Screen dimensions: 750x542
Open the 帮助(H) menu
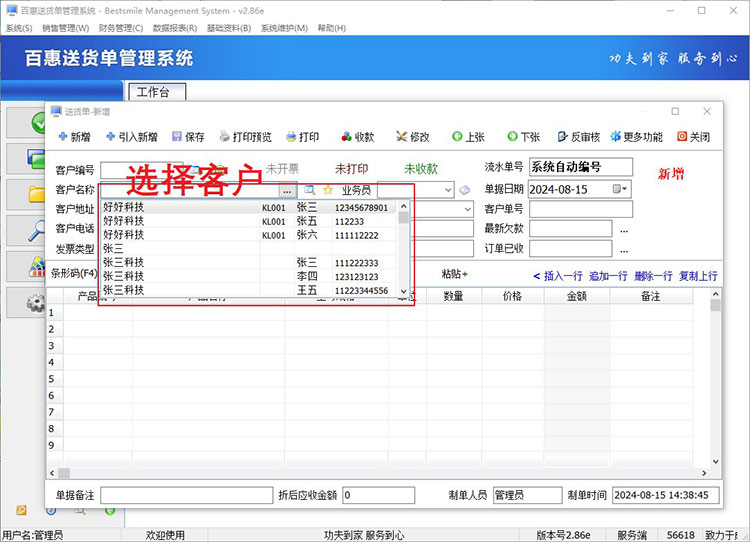coord(332,28)
